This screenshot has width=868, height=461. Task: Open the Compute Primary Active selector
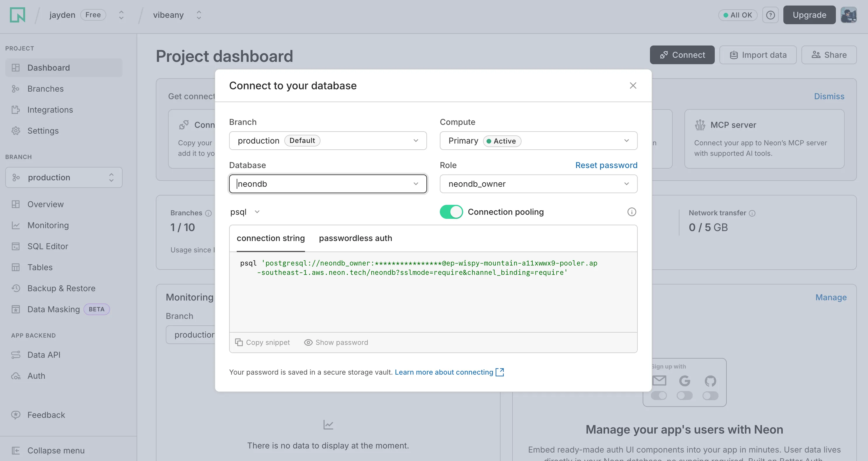538,141
